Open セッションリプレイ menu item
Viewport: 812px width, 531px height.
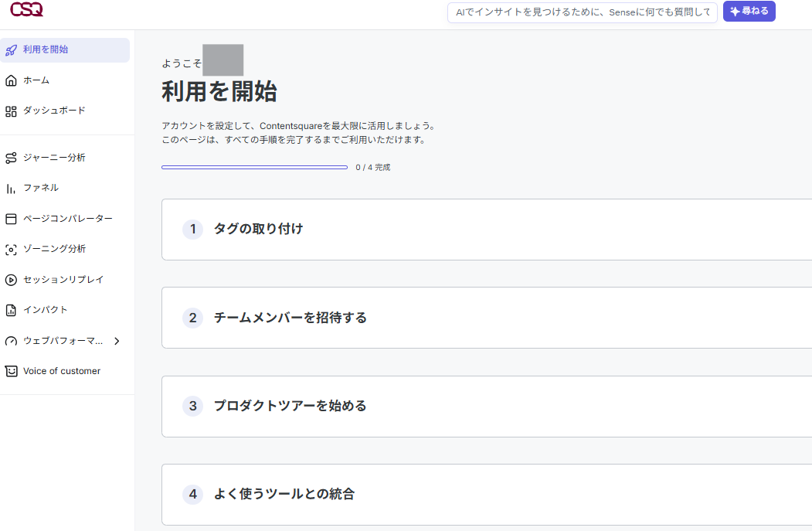65,280
